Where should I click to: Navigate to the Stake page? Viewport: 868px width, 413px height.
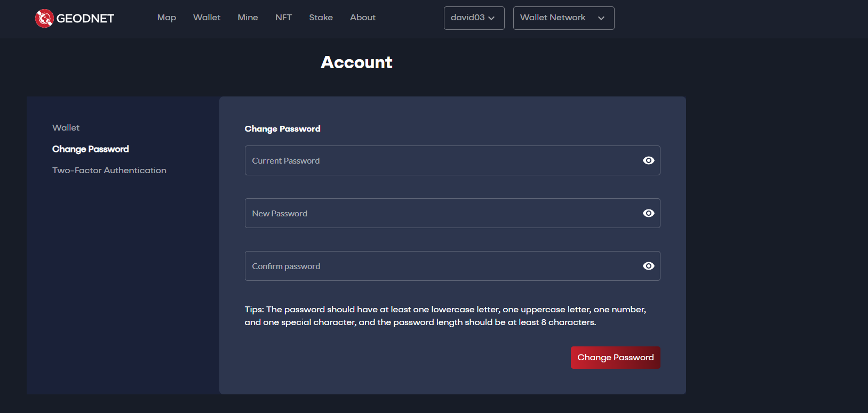(x=321, y=18)
